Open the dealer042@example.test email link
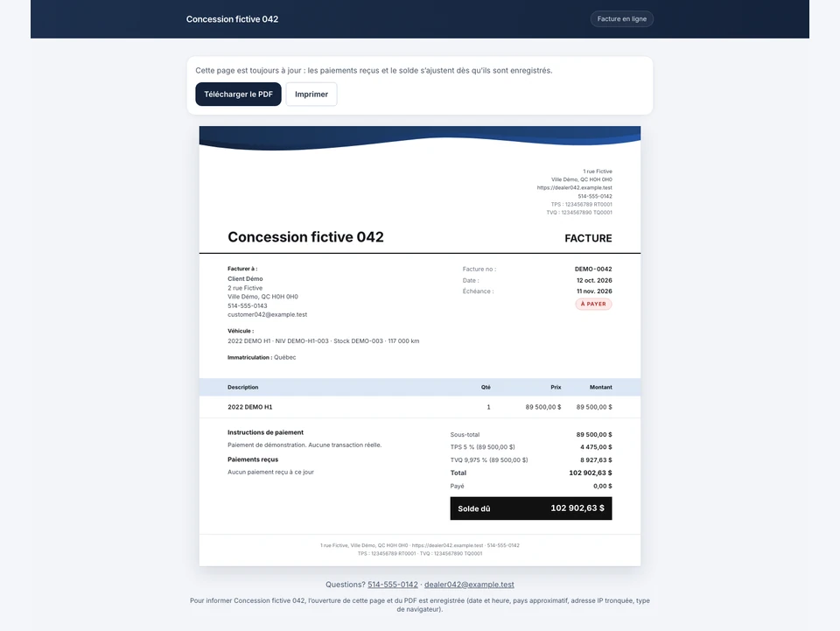This screenshot has width=840, height=631. point(469,585)
